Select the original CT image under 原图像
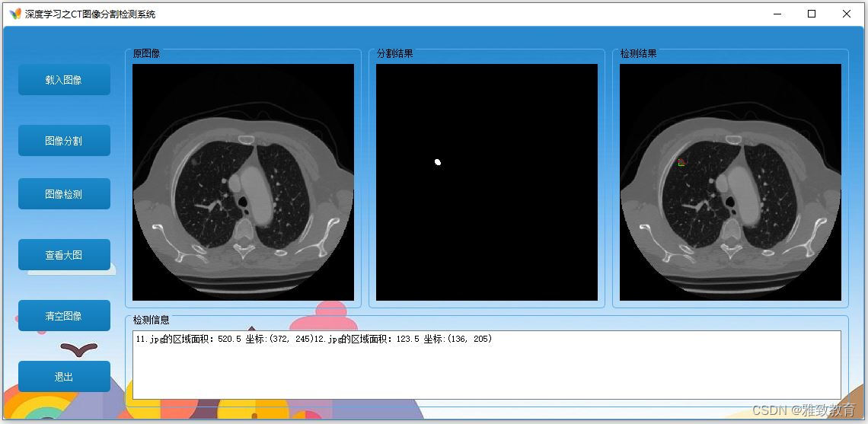Image resolution: width=868 pixels, height=424 pixels. pos(243,182)
